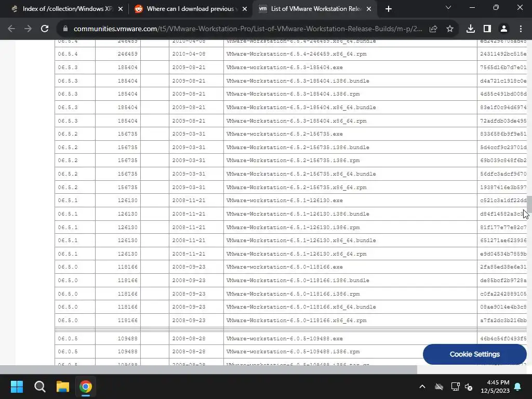
Task: Open Windows Start menu
Action: pos(17,387)
